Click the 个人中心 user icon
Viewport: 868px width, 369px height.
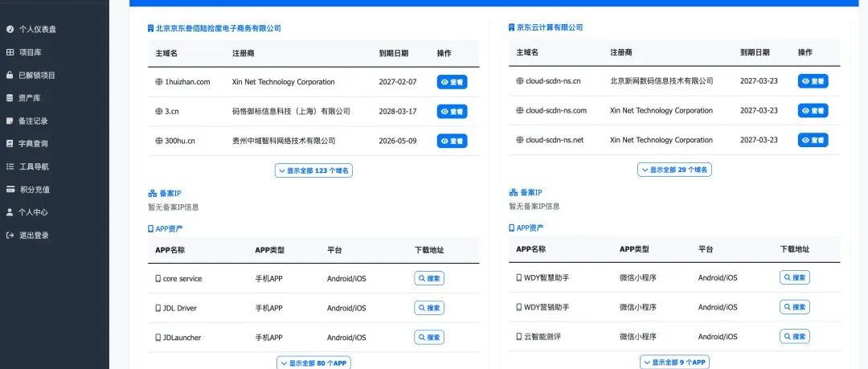(10, 211)
